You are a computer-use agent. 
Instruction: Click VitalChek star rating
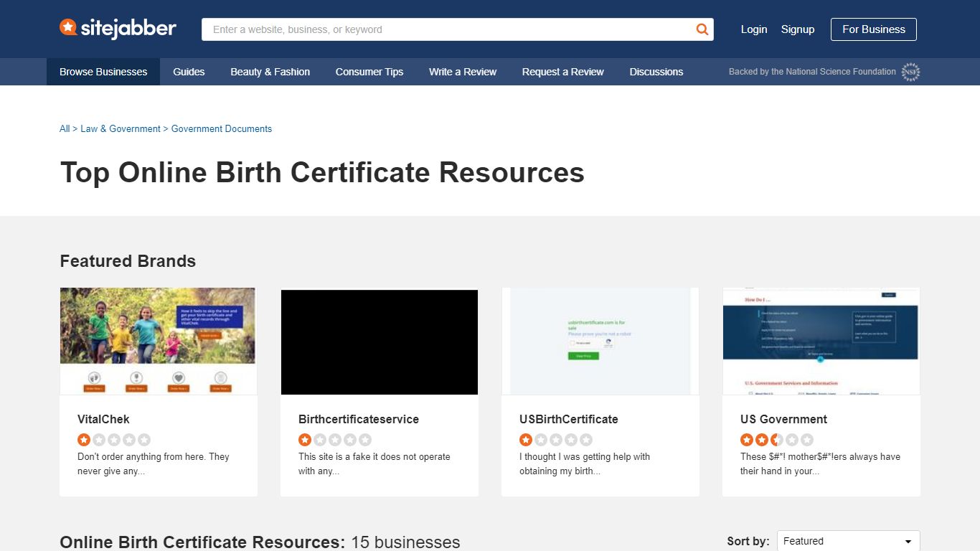tap(114, 440)
